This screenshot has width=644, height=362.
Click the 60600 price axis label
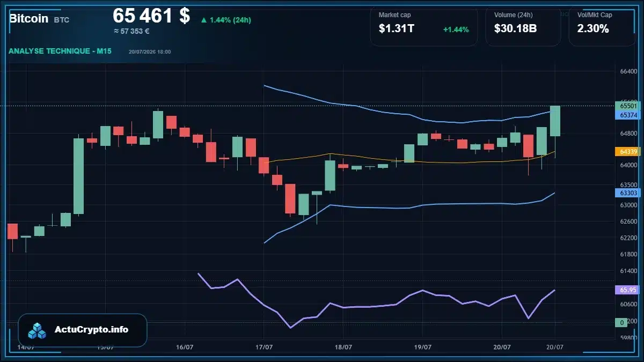[x=628, y=304]
